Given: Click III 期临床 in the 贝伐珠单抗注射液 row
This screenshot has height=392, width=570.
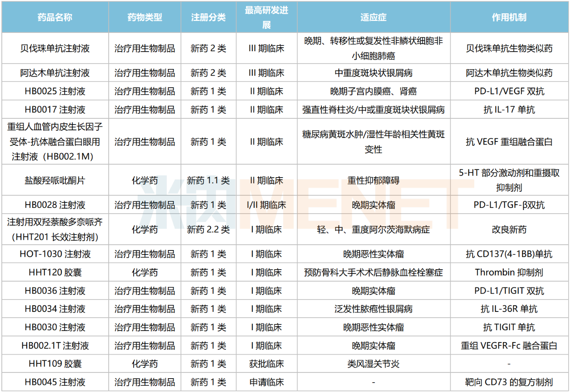Looking at the screenshot, I should point(266,48).
